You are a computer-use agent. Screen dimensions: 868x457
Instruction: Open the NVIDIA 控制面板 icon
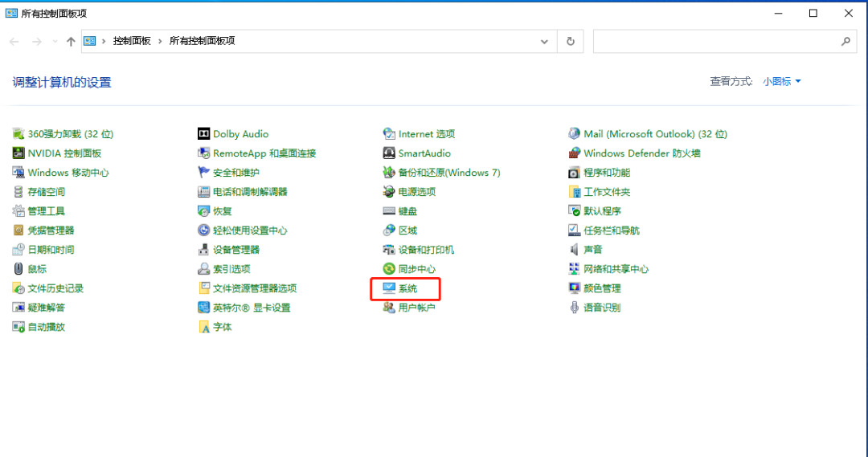coord(18,153)
